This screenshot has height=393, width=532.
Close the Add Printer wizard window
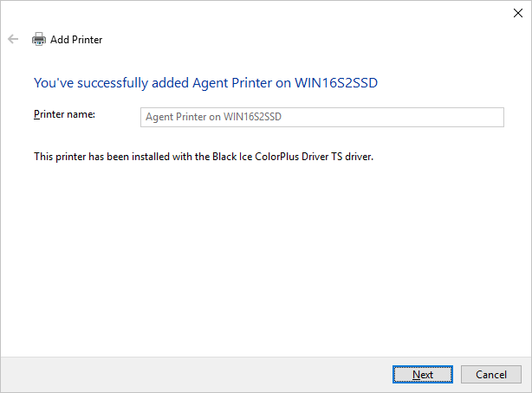518,12
